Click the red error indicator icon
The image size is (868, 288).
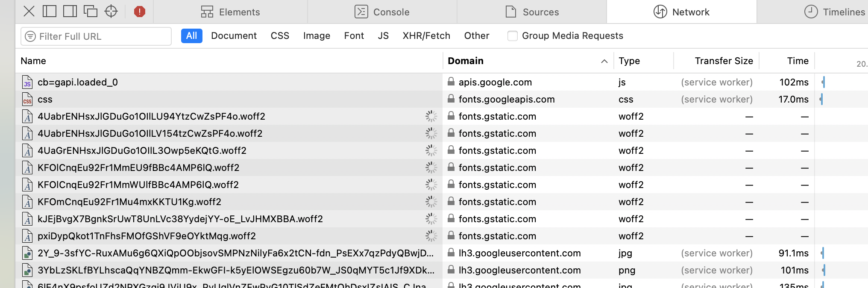tap(139, 12)
